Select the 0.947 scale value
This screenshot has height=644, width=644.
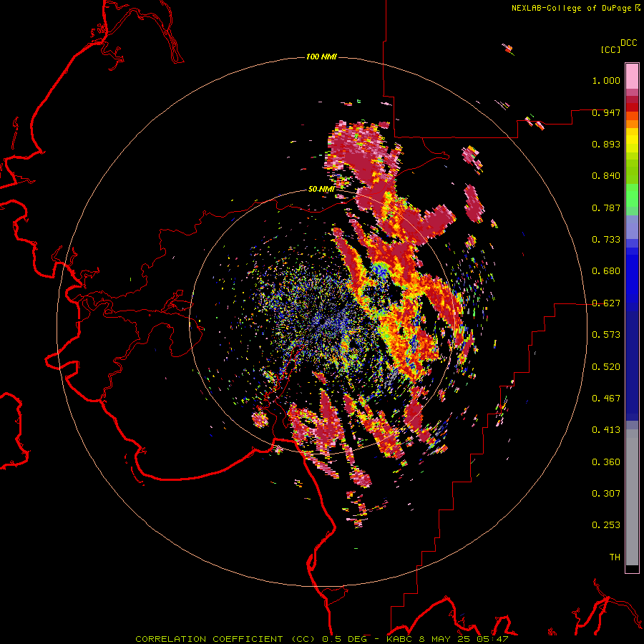(606, 112)
